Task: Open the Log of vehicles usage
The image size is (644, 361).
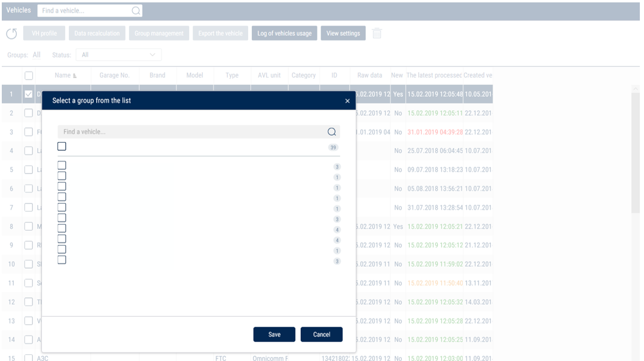Action: point(284,33)
